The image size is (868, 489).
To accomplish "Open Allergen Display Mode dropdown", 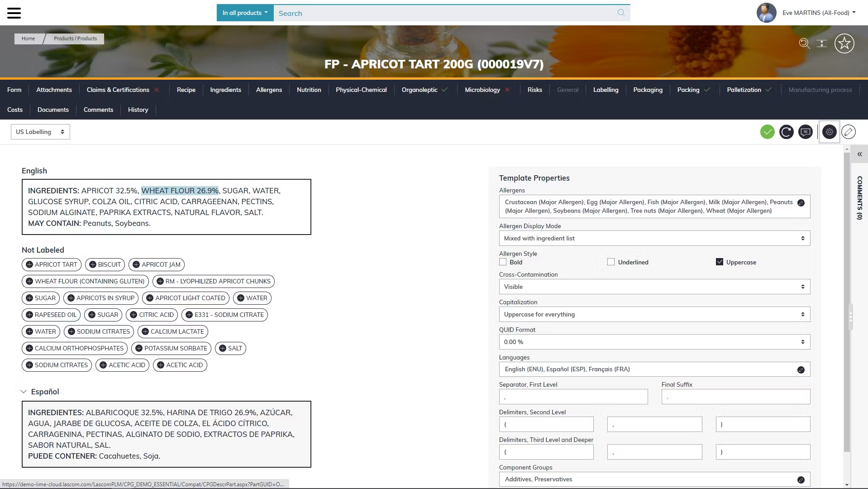I will (x=654, y=238).
